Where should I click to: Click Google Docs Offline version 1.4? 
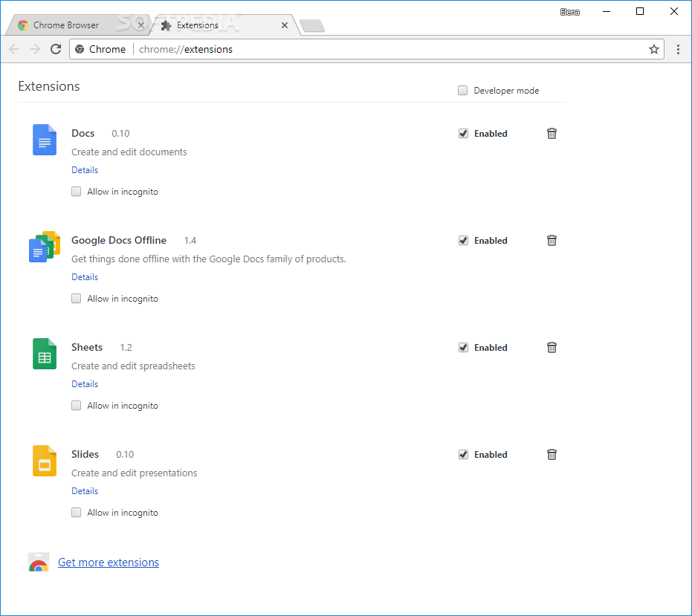pos(190,241)
